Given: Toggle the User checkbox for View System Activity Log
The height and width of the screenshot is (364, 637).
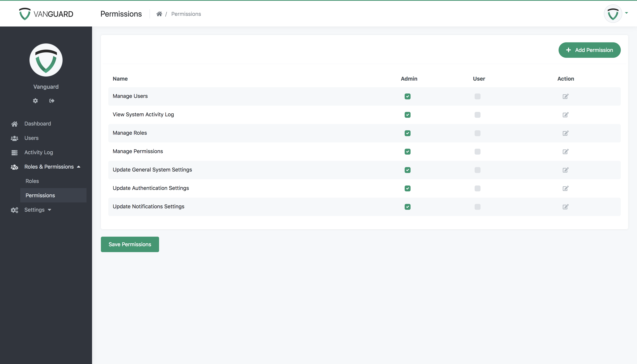Looking at the screenshot, I should [477, 115].
